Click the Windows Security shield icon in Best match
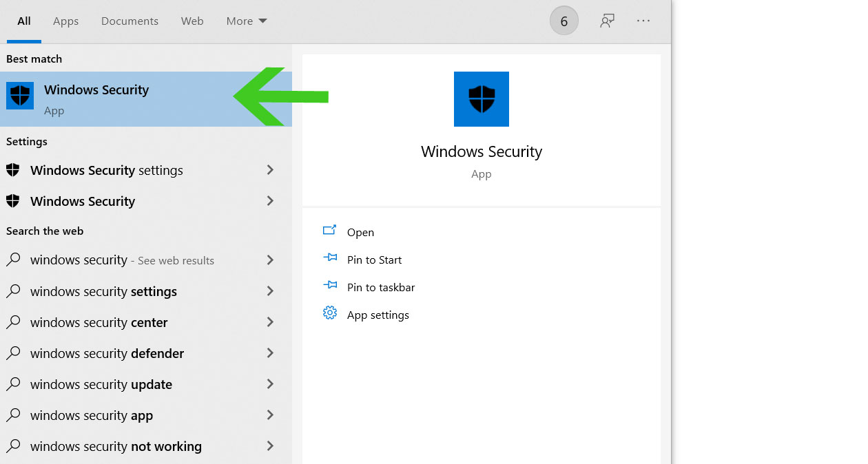Viewport: 868px width, 464px height. coord(20,95)
